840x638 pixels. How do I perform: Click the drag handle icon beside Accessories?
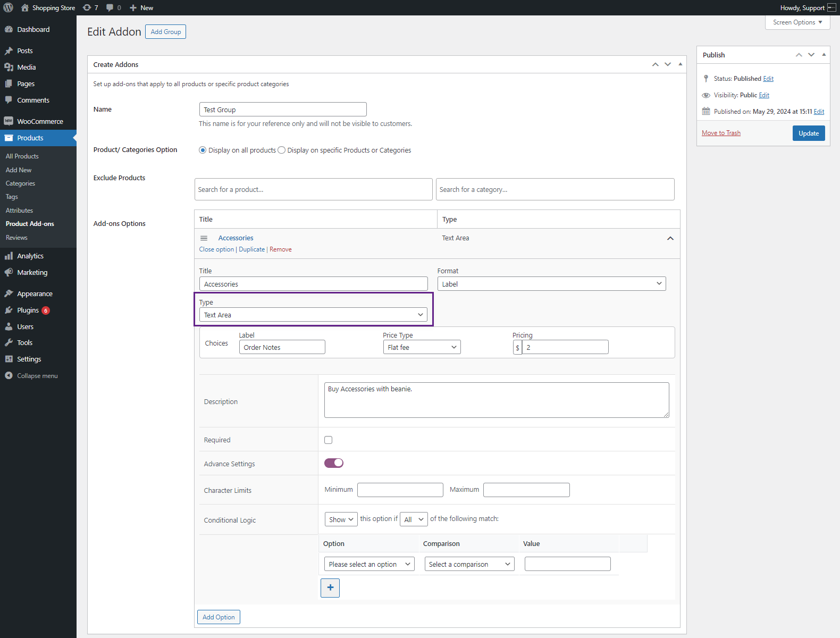[x=204, y=238]
